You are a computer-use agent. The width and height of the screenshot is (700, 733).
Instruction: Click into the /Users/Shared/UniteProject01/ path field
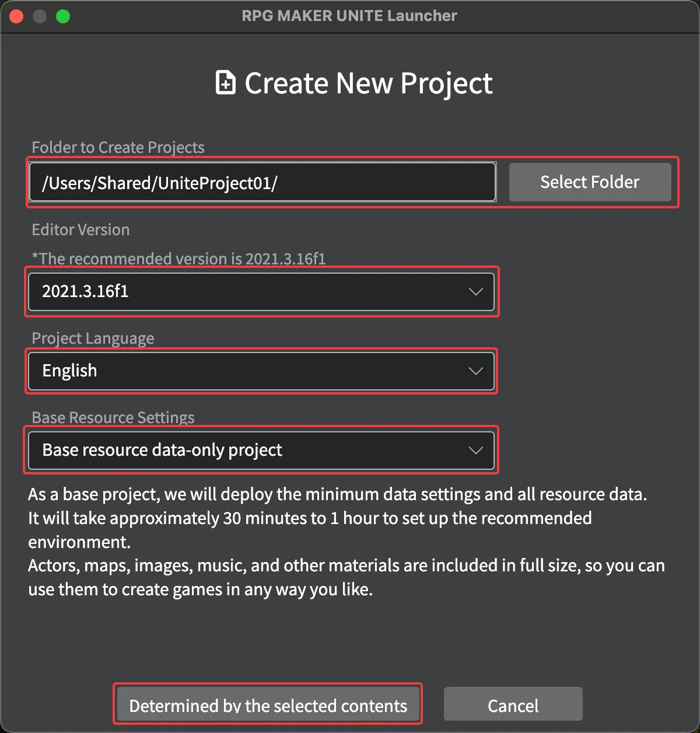coord(262,183)
